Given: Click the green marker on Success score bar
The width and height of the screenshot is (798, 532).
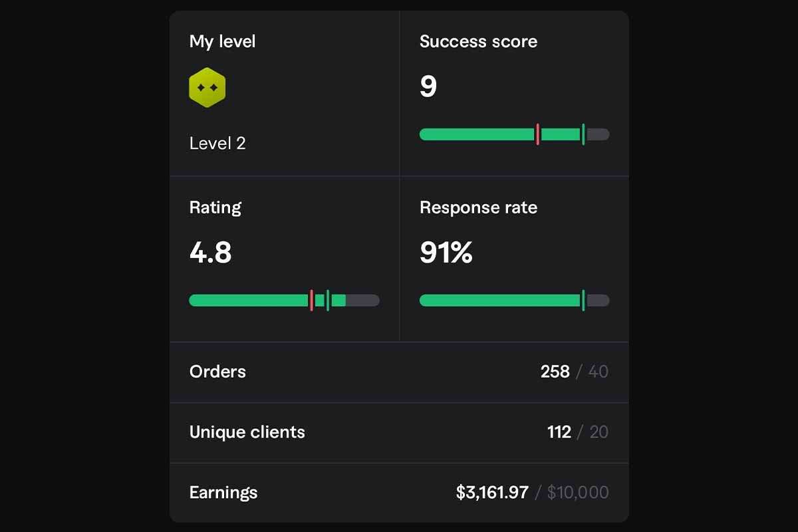Looking at the screenshot, I should point(583,134).
